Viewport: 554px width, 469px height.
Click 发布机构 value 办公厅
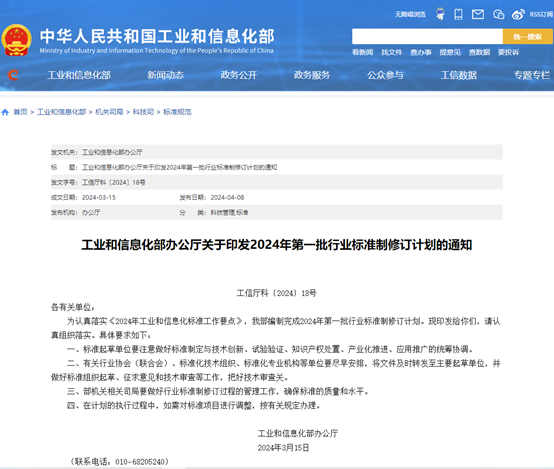[91, 212]
